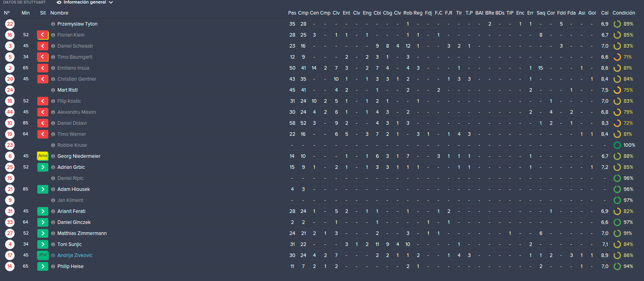Sort table by Cal rating column
The width and height of the screenshot is (644, 281).
coord(605,13)
